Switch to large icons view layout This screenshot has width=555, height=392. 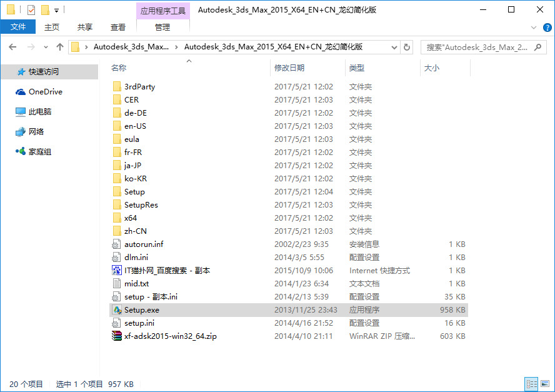click(x=545, y=384)
